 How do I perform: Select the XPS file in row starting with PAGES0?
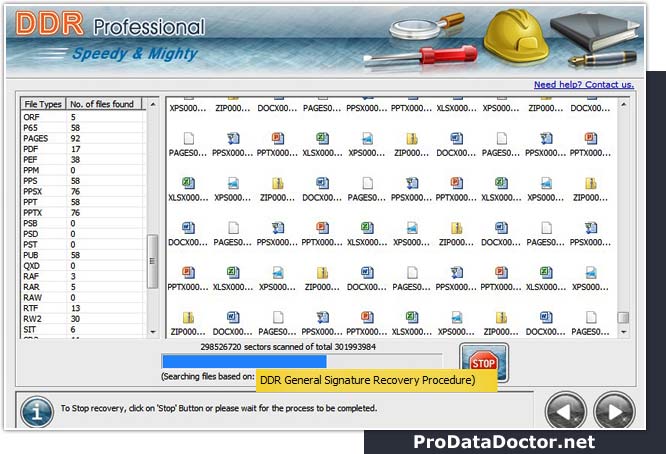pyautogui.click(x=367, y=144)
